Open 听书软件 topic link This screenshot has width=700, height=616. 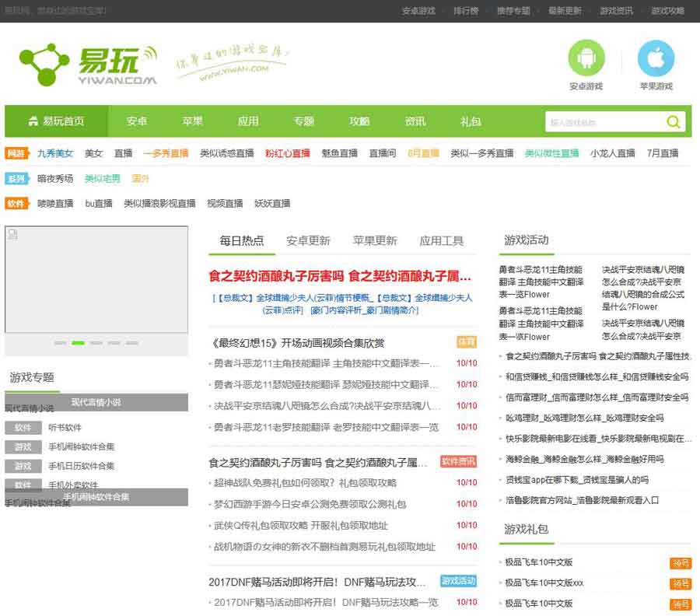point(65,428)
